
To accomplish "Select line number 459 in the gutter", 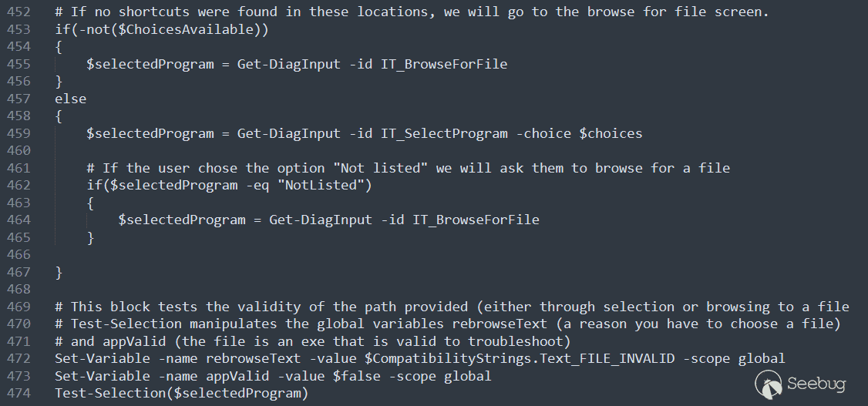I will click(18, 133).
